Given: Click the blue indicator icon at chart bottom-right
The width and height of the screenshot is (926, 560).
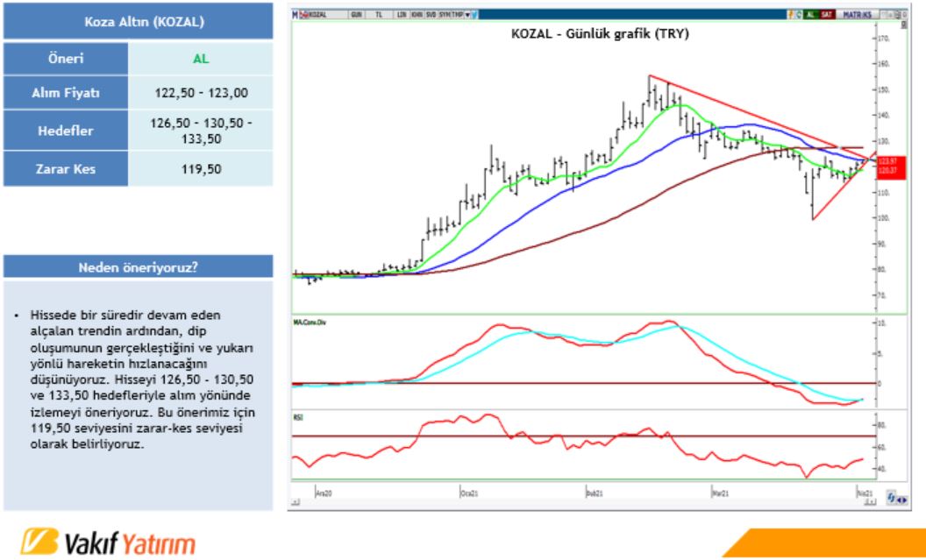Looking at the screenshot, I should (x=891, y=500).
